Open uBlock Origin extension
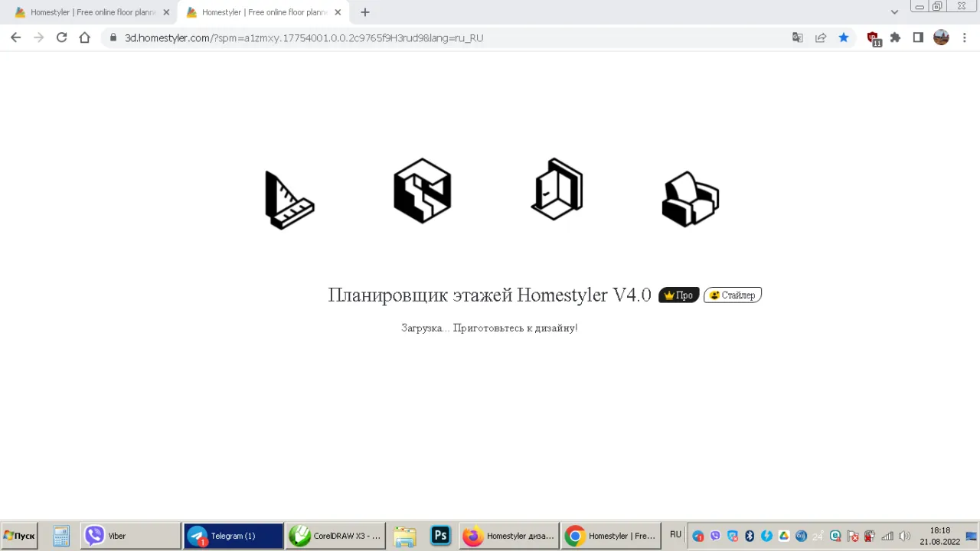Screen dimensions: 980x551 pyautogui.click(x=874, y=38)
